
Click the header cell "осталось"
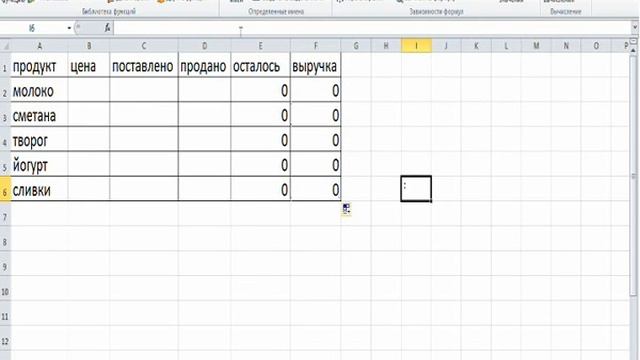(260, 66)
